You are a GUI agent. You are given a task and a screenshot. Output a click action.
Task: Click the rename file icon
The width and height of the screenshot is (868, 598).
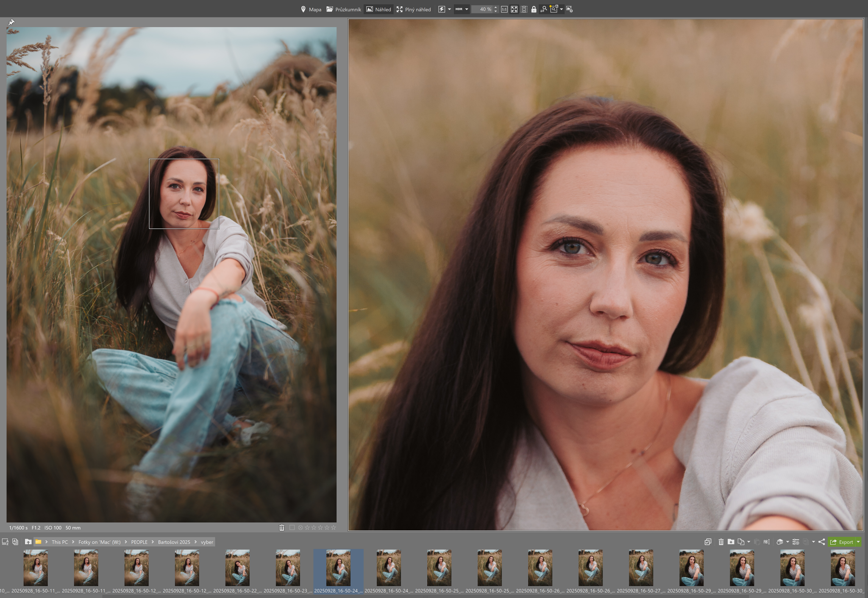(x=766, y=542)
